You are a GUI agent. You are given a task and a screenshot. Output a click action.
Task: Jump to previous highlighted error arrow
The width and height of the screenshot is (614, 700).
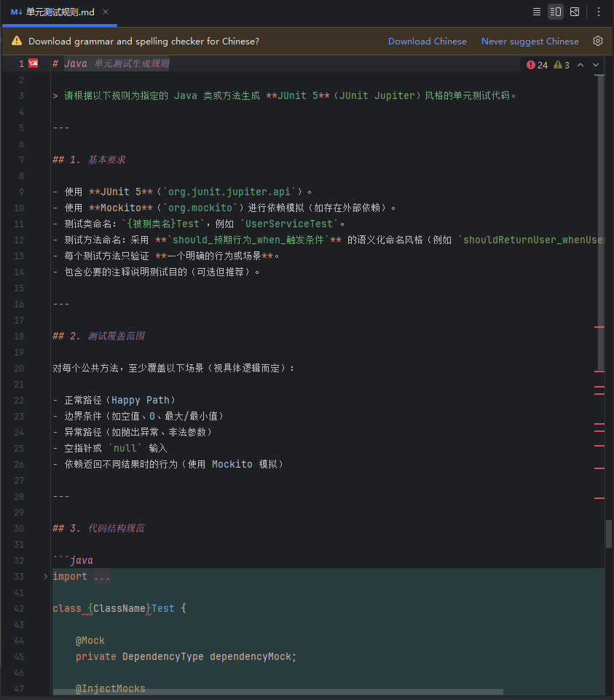click(580, 65)
